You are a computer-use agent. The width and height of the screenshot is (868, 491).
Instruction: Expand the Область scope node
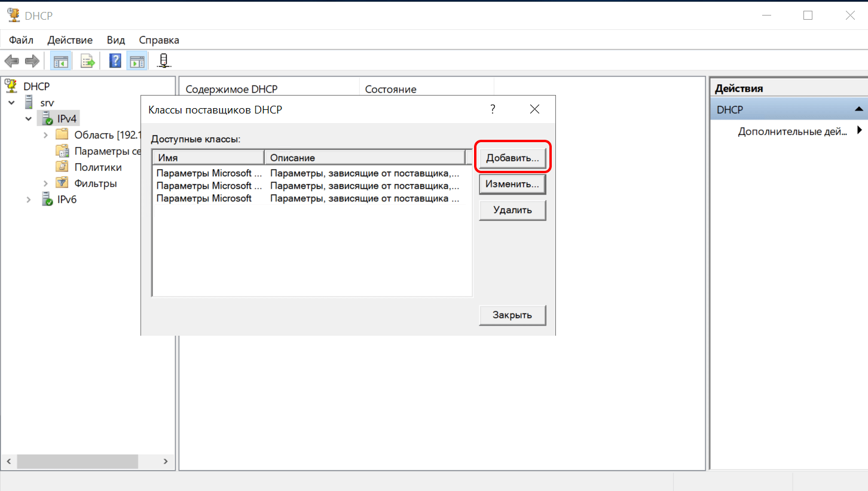45,135
